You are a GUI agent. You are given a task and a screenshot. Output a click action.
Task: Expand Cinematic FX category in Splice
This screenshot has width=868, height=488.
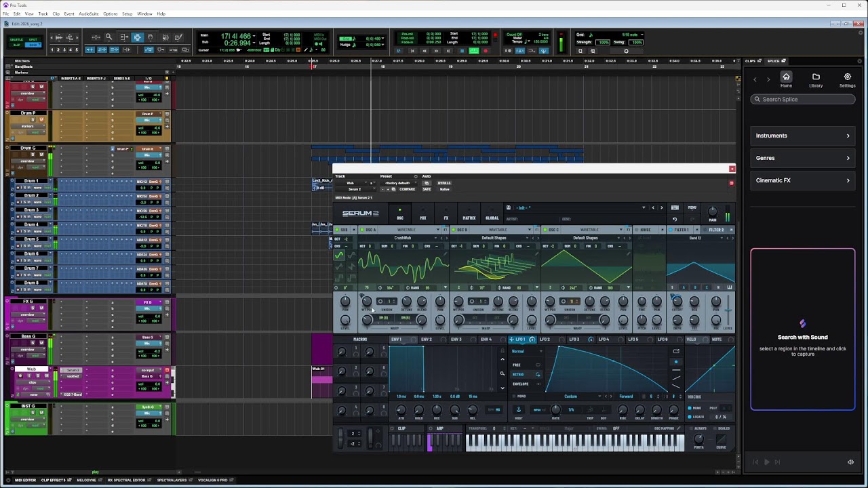pos(802,180)
